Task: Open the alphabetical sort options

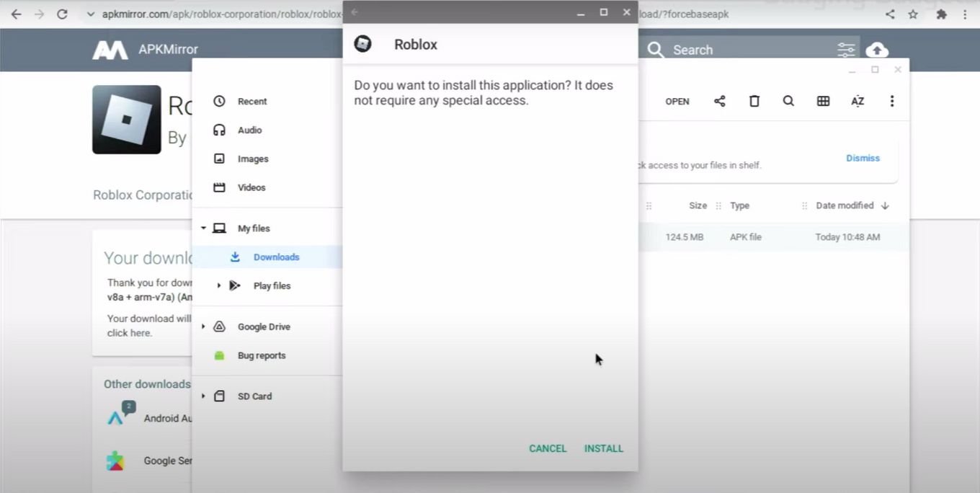Action: coord(857,101)
